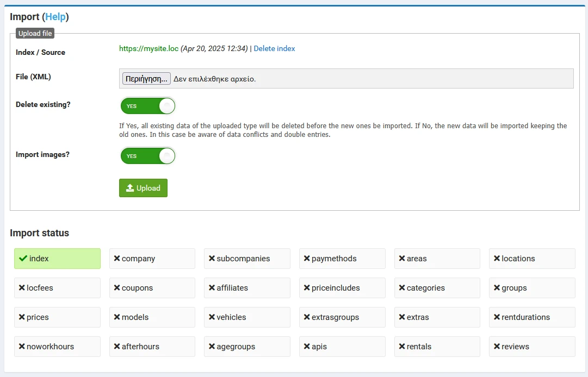Click the extrasgroups status box
Image resolution: width=588 pixels, height=377 pixels.
[x=342, y=317]
